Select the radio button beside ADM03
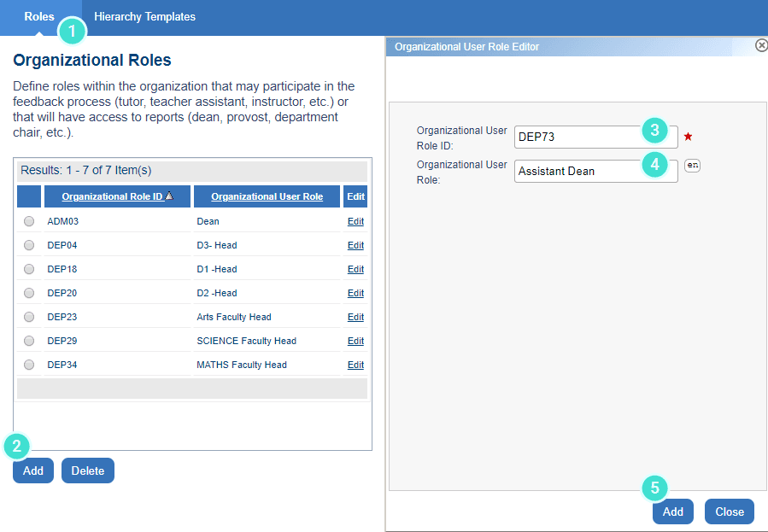The image size is (768, 532). [x=28, y=220]
